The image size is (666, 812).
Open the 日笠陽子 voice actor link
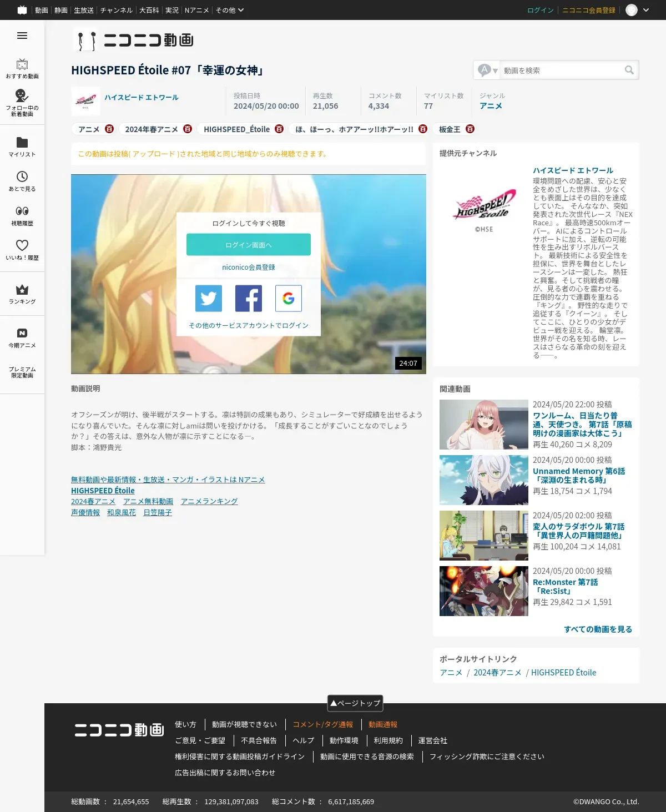tap(158, 512)
